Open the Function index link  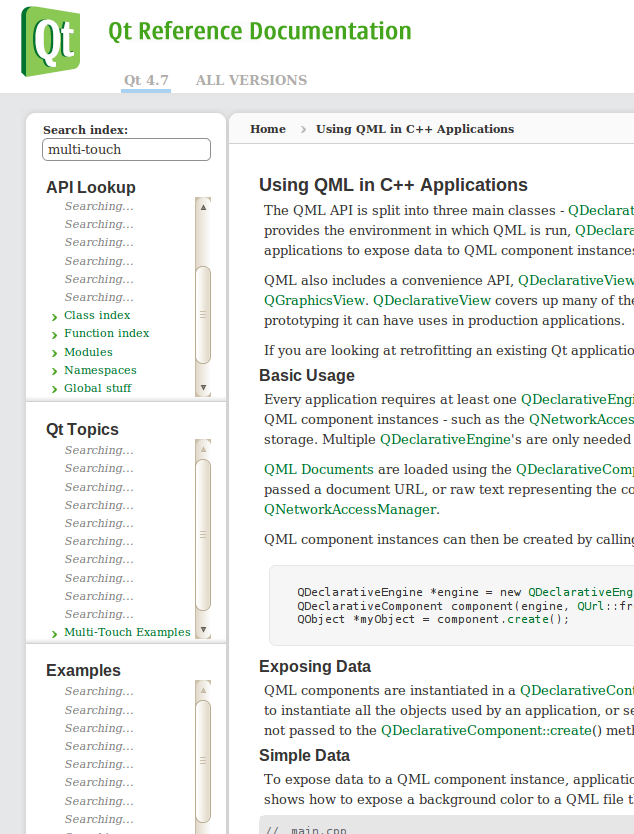[x=107, y=333]
